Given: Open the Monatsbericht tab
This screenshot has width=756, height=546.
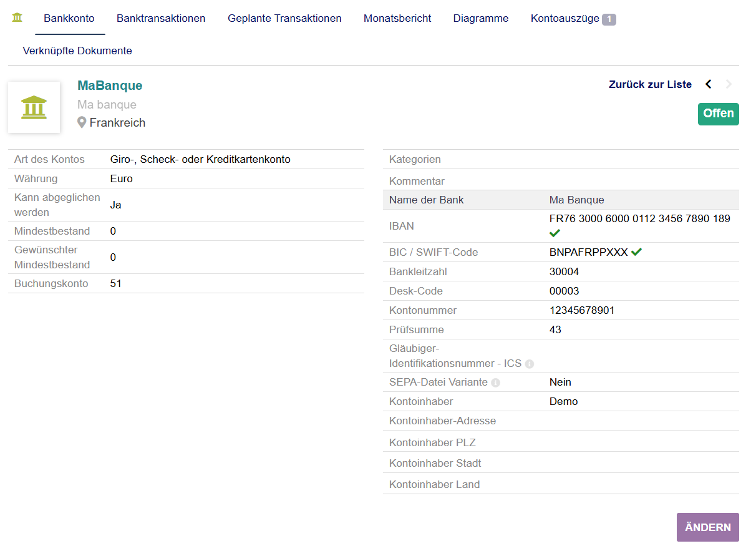Looking at the screenshot, I should tap(397, 19).
